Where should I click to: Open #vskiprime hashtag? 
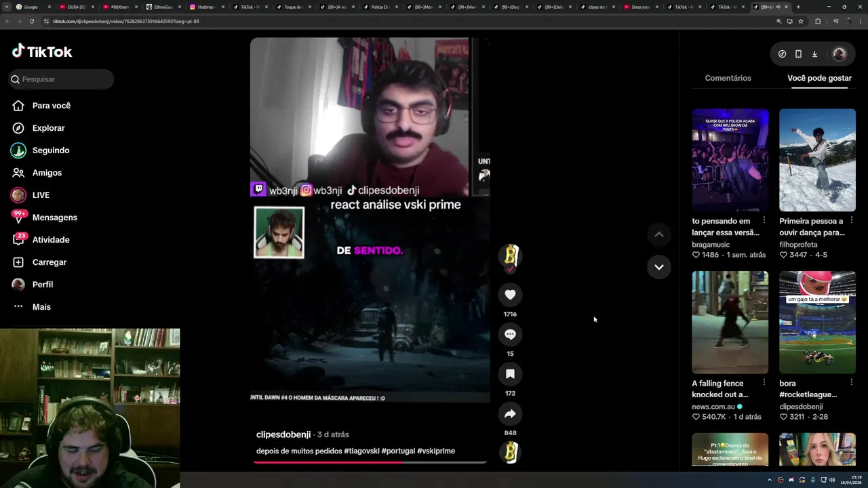[436, 451]
